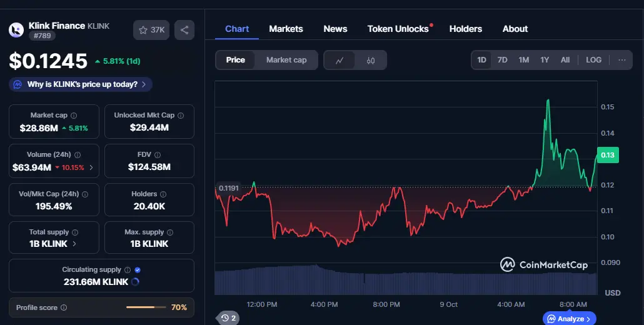The height and width of the screenshot is (325, 644).
Task: Open the Token Unlocks tab
Action: tap(398, 29)
